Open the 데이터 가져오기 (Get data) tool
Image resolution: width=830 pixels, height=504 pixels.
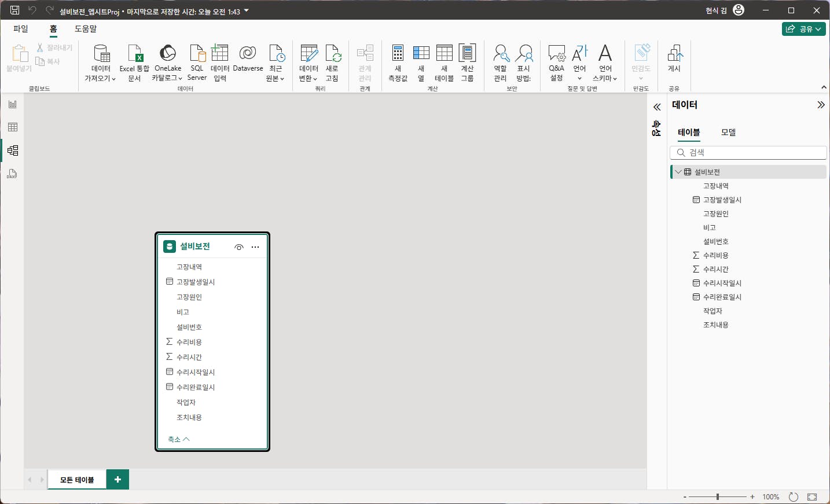pyautogui.click(x=101, y=63)
